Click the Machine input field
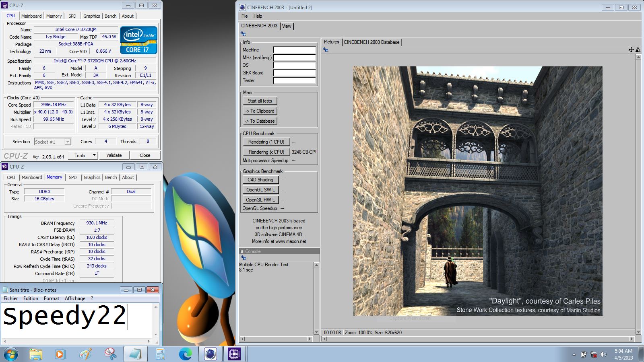The width and height of the screenshot is (644, 362). coord(294,50)
